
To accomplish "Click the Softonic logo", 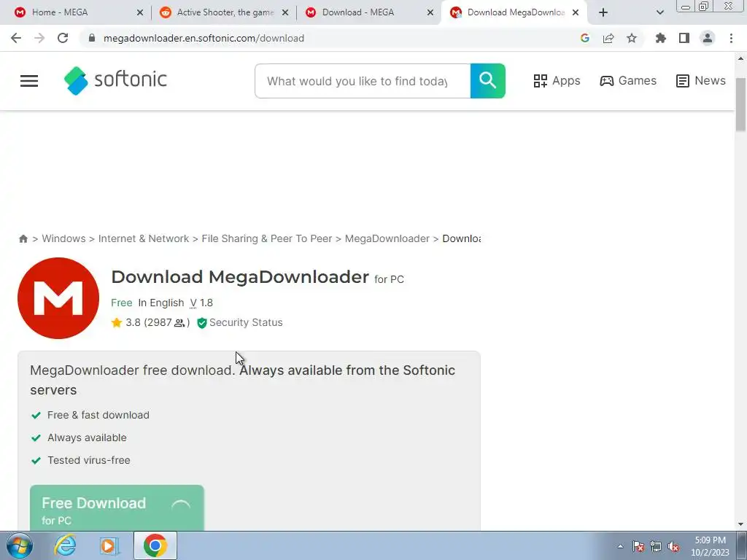I will (115, 80).
